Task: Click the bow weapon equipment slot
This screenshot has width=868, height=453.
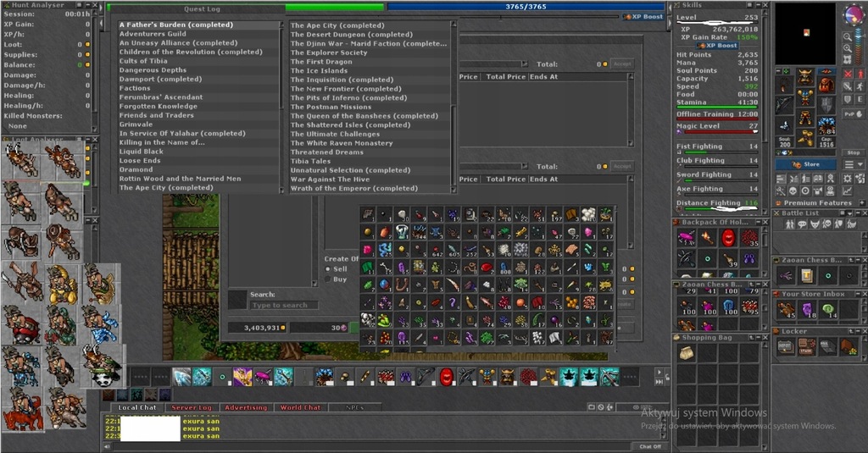Action: [784, 105]
